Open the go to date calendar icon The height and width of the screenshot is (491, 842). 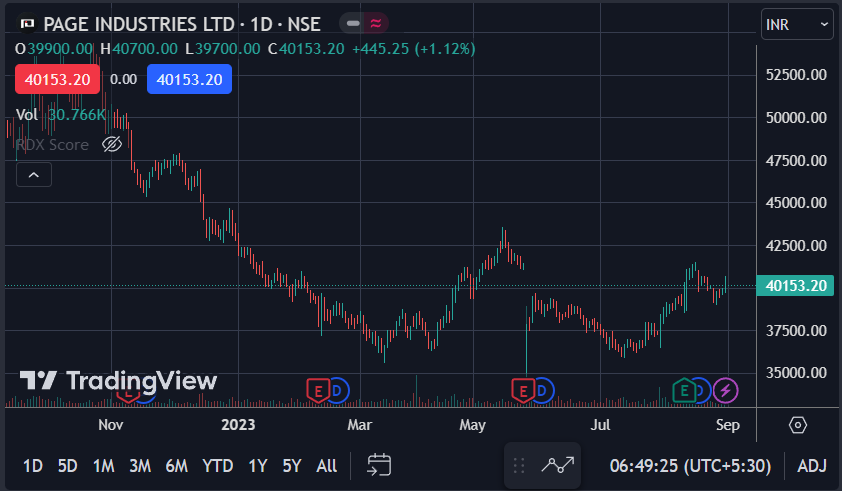click(379, 465)
